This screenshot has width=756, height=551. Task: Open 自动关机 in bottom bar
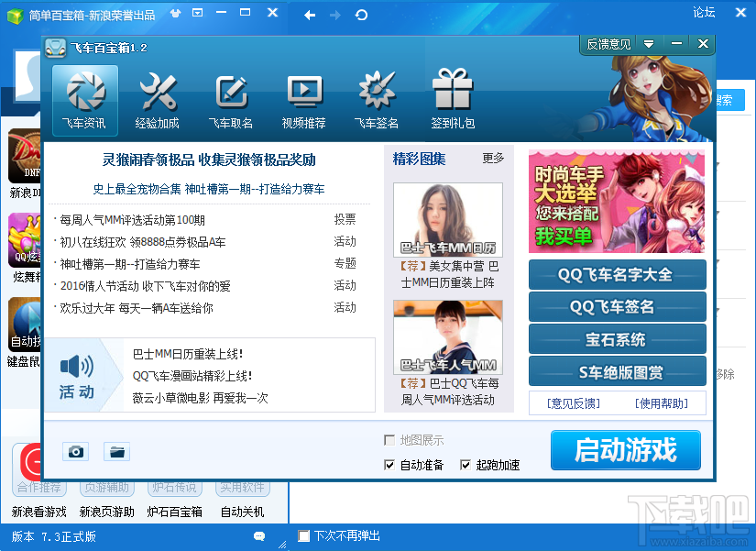coord(242,512)
